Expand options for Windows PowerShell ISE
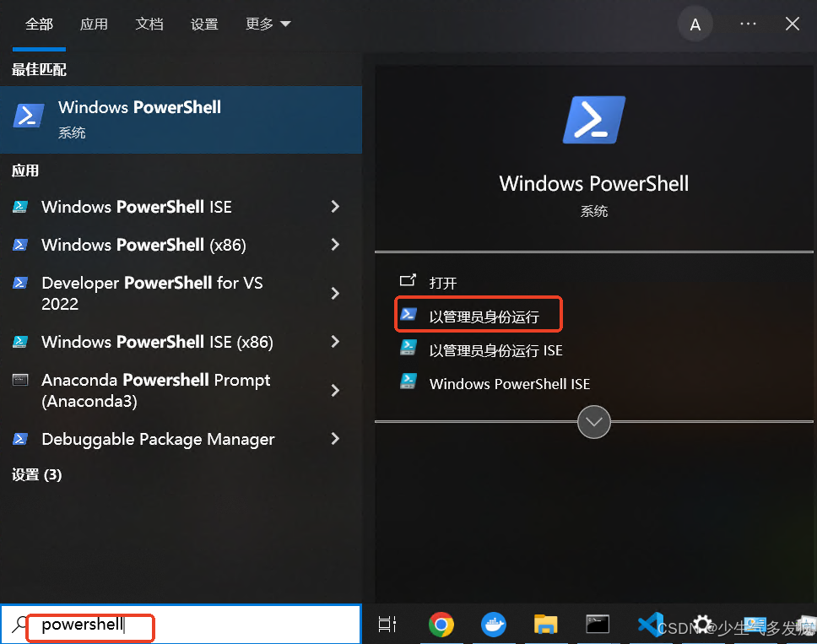The image size is (817, 644). pyautogui.click(x=336, y=207)
